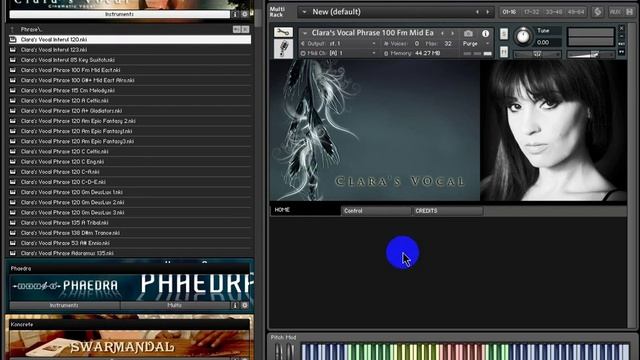Take a snapshot with the camera icon
640x360 pixels.
[x=468, y=33]
